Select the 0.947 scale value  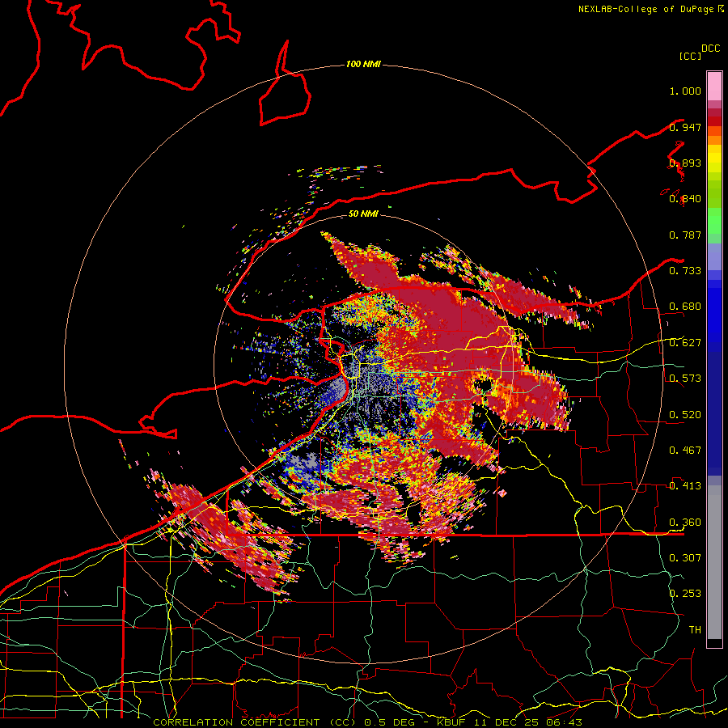[685, 127]
